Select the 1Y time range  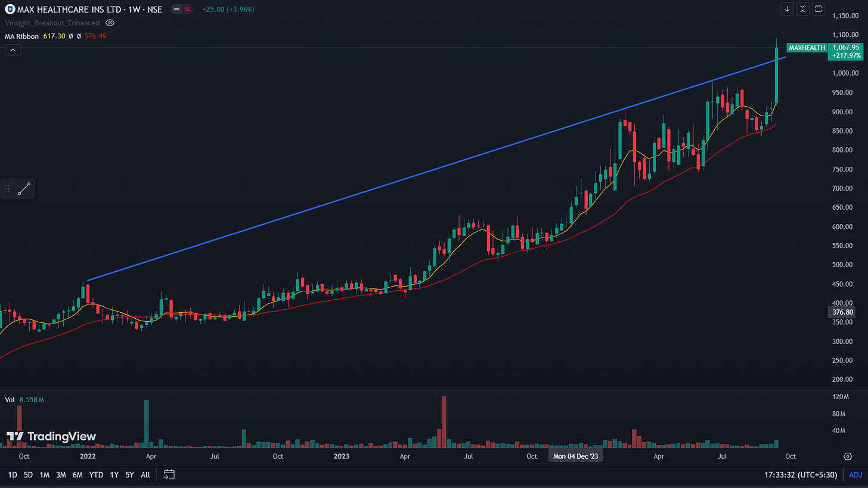tap(114, 475)
